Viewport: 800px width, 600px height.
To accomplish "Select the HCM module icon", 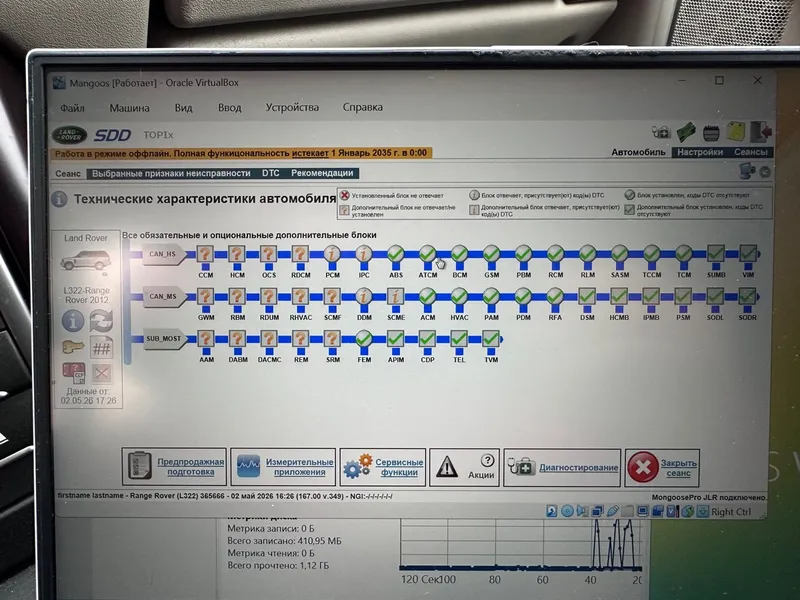I will 237,254.
